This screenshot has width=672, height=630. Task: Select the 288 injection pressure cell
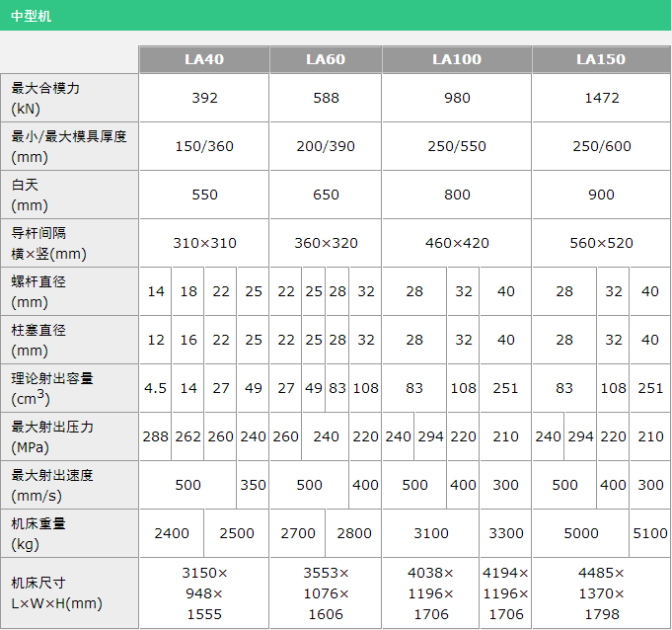pos(156,436)
